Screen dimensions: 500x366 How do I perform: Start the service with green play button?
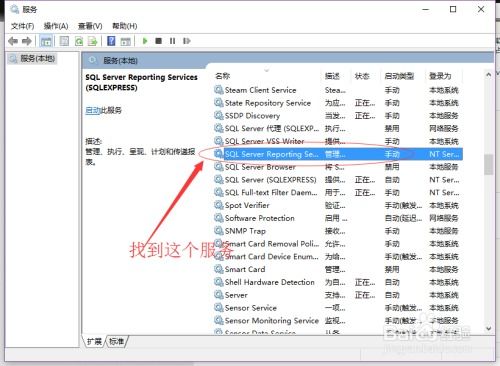145,41
